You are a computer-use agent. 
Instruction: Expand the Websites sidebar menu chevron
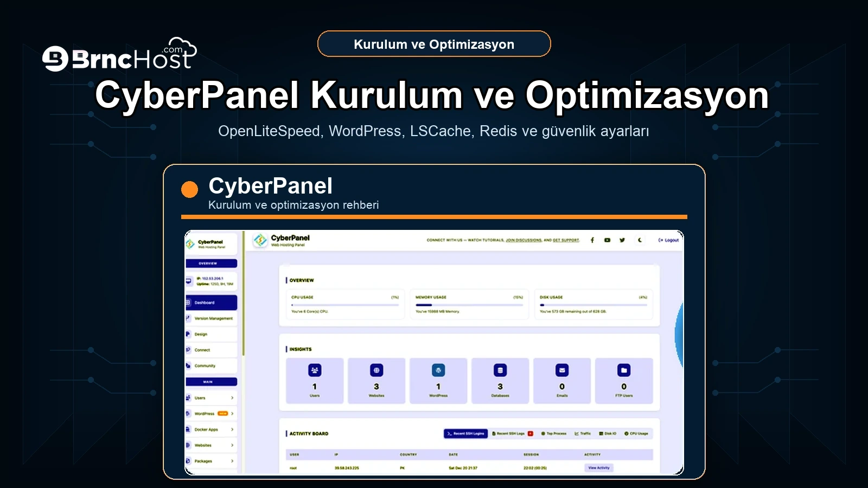point(232,445)
